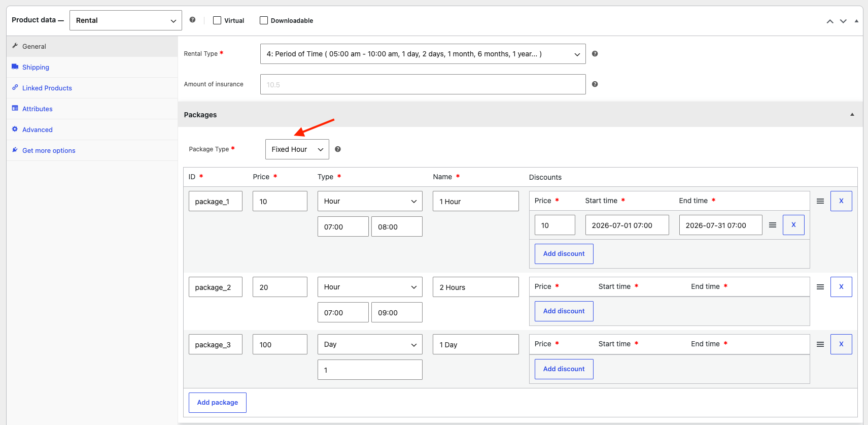
Task: Click the Add package button
Action: pyautogui.click(x=218, y=403)
